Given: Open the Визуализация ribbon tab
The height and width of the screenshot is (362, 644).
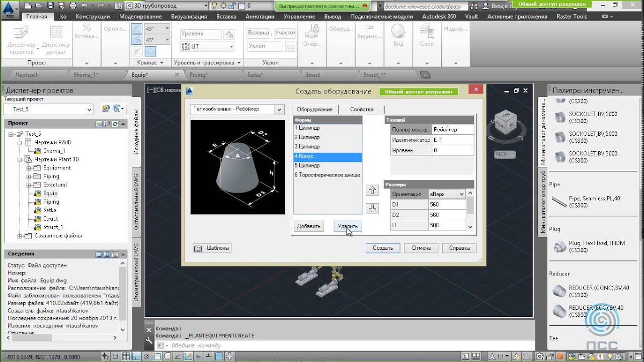Looking at the screenshot, I should [189, 16].
